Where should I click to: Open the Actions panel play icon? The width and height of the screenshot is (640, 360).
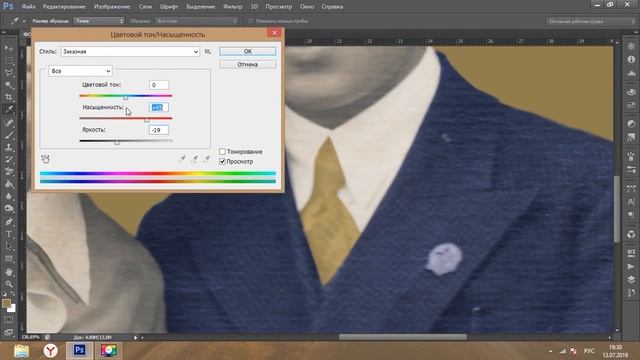(x=631, y=267)
